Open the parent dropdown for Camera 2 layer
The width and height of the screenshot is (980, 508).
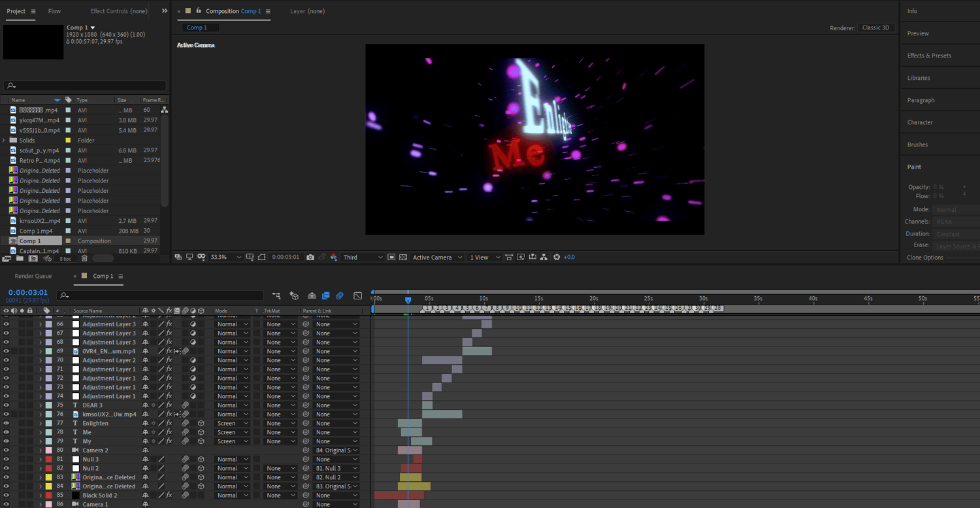(x=337, y=450)
